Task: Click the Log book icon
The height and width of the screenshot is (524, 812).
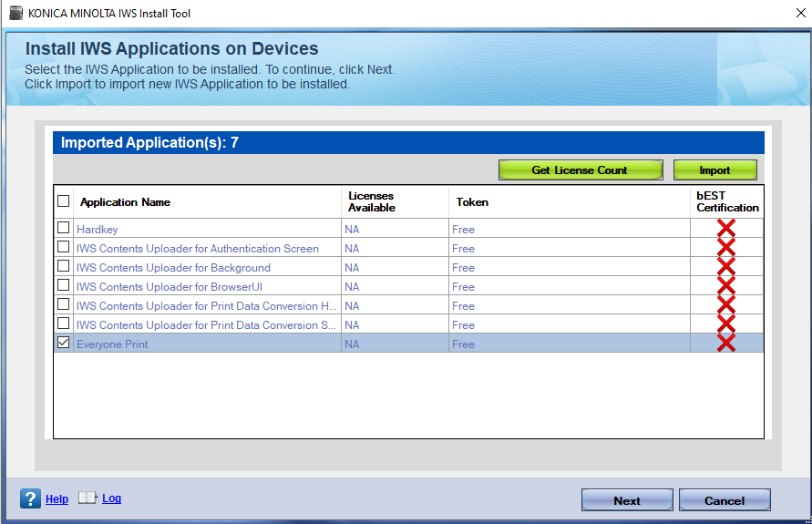Action: 87,498
